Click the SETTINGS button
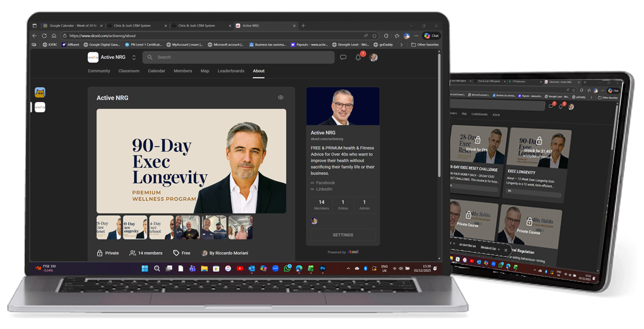The width and height of the screenshot is (644, 329). [x=343, y=235]
